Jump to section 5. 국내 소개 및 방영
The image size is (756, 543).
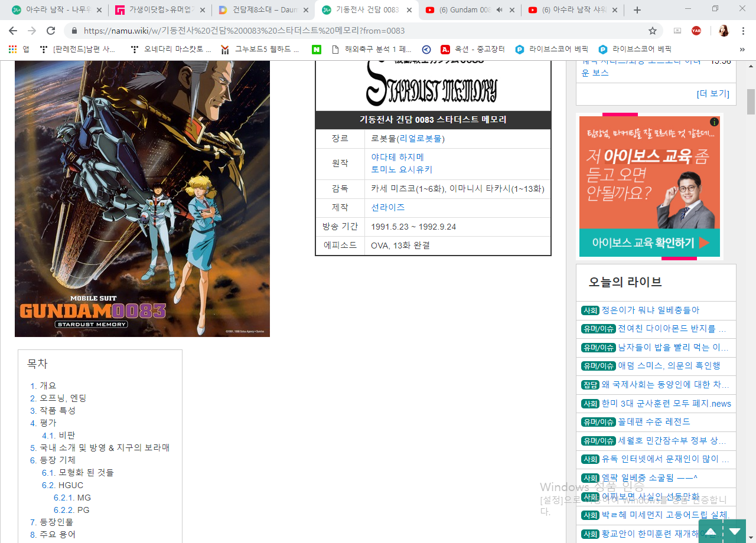[x=100, y=447]
